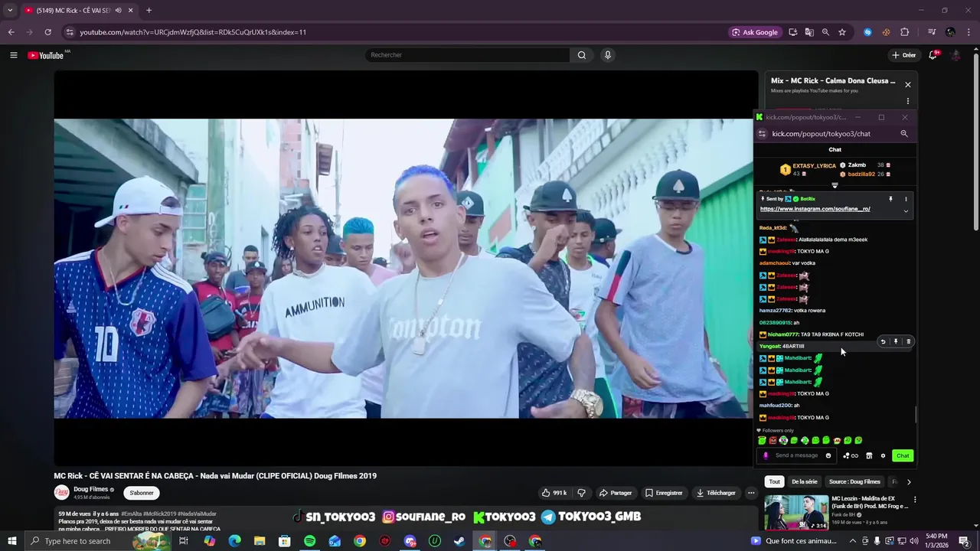980x551 pixels.
Task: Open the MC Leozin suggested video thumbnail
Action: (x=796, y=513)
